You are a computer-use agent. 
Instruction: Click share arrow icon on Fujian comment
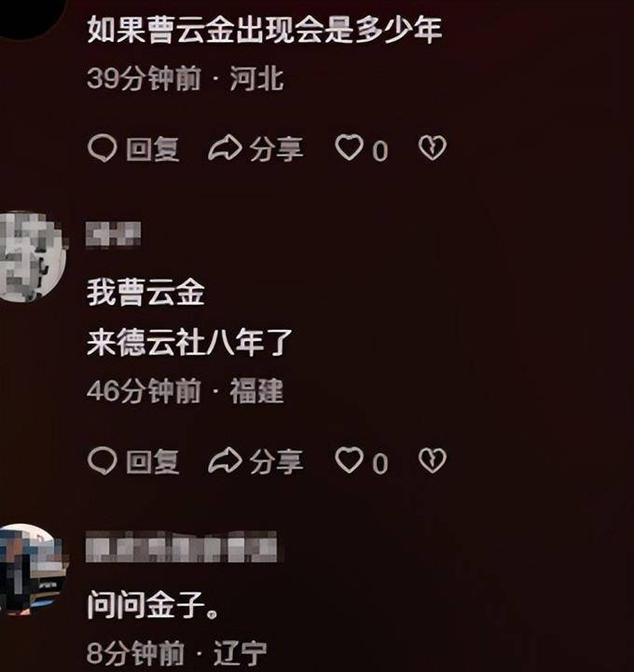point(225,460)
